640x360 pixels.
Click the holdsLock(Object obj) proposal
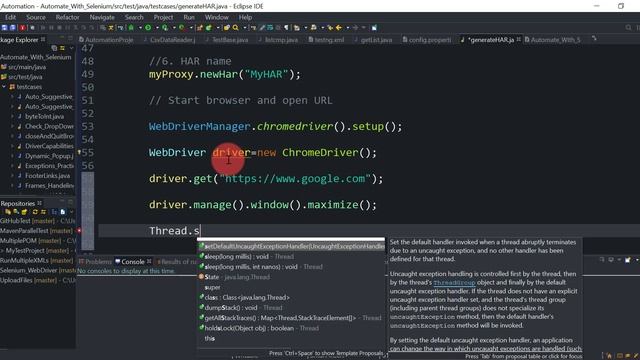pyautogui.click(x=291, y=328)
